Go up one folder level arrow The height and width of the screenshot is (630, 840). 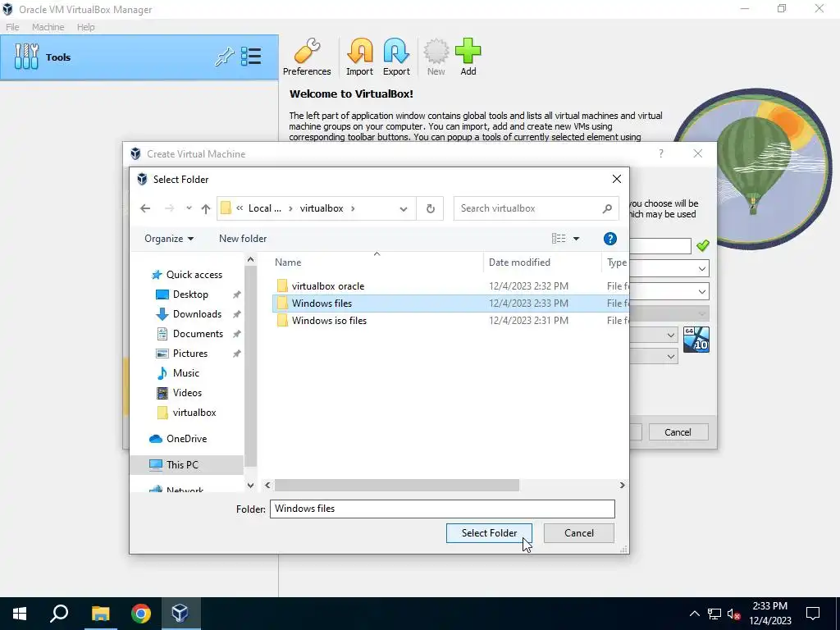206,208
